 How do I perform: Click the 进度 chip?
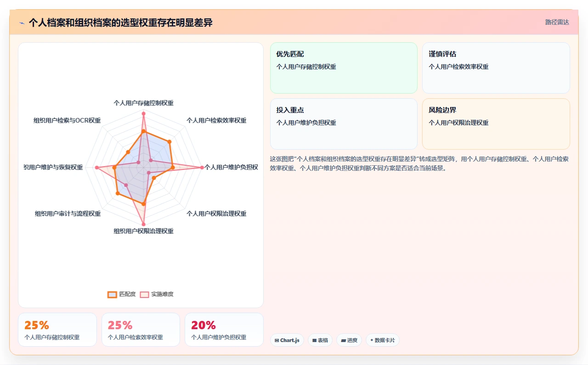(349, 340)
